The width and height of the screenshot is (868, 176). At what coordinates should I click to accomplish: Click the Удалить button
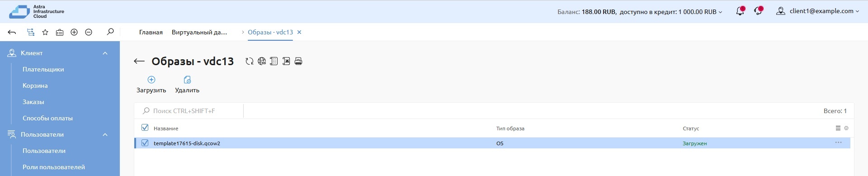coord(187,85)
